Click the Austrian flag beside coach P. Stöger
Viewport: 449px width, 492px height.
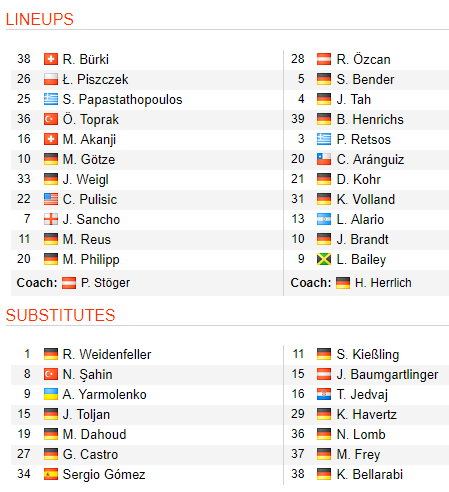click(x=69, y=283)
